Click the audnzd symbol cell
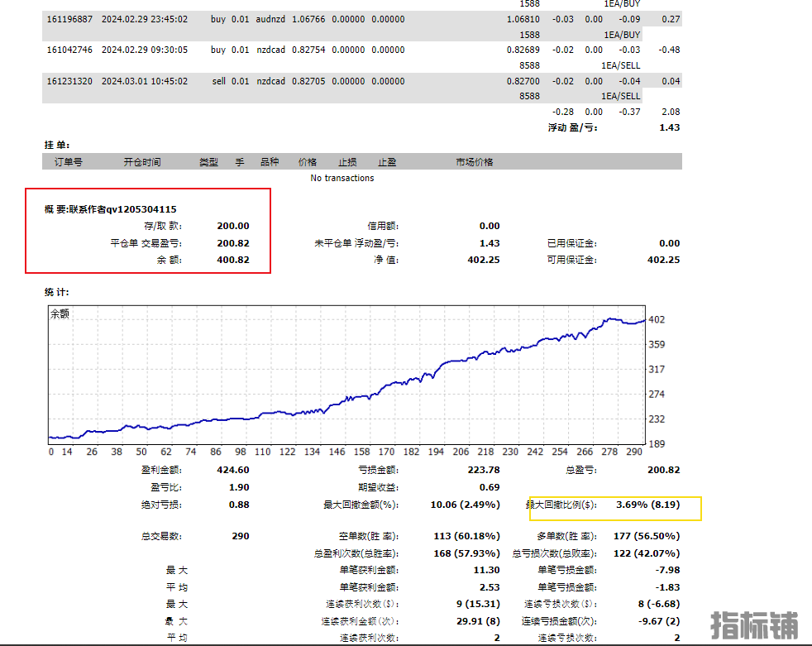 coord(270,19)
